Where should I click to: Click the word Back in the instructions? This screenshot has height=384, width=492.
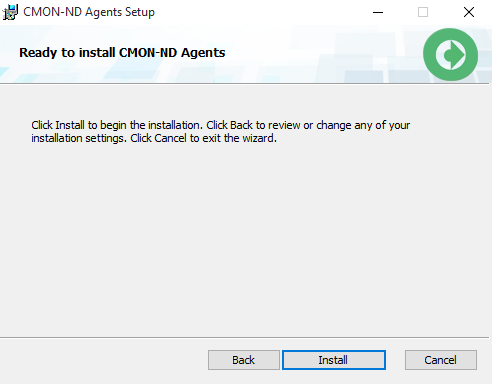[241, 125]
